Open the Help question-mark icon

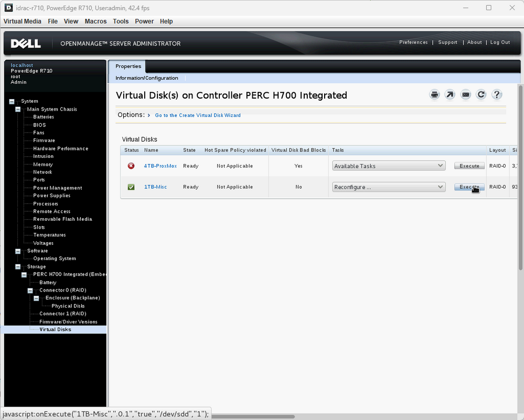coord(497,95)
